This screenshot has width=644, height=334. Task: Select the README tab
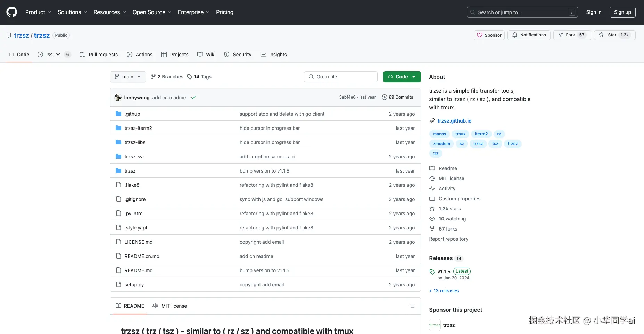pos(130,306)
